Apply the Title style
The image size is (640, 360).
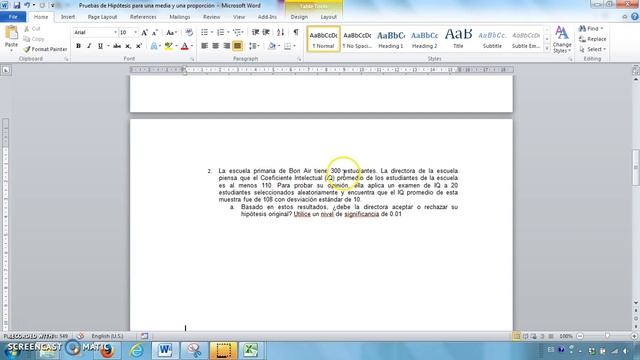coord(458,39)
